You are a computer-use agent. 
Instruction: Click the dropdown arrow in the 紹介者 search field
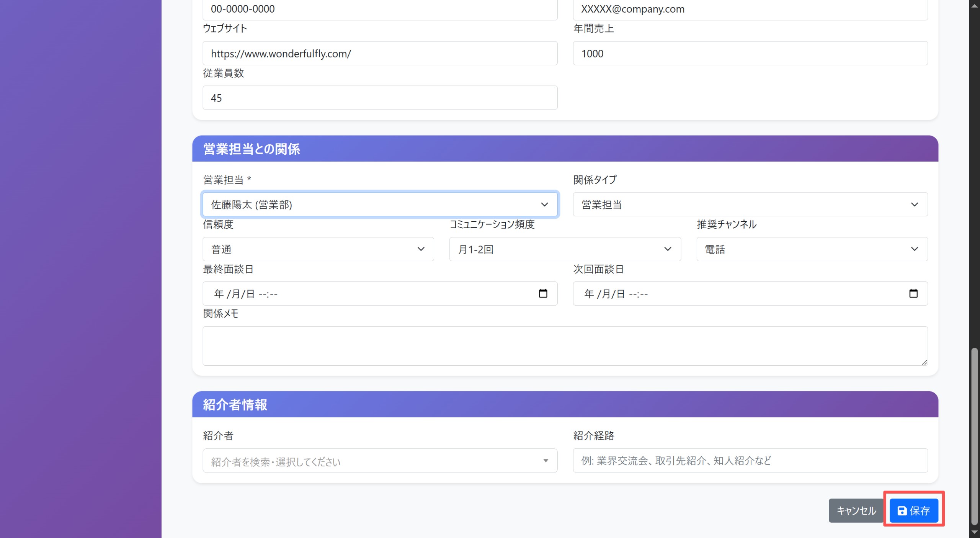tap(545, 461)
